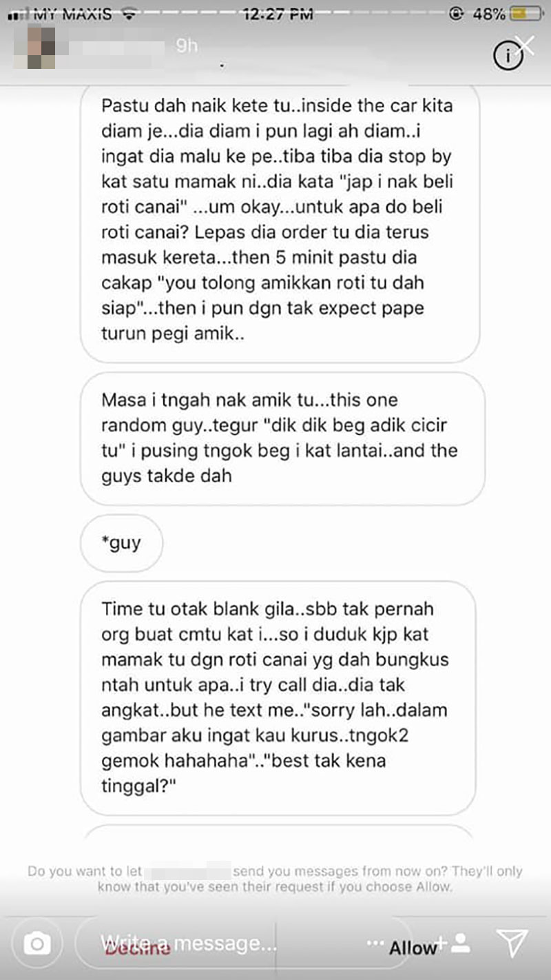Image resolution: width=551 pixels, height=980 pixels.
Task: Tap the rotation lock status icon
Action: click(455, 14)
